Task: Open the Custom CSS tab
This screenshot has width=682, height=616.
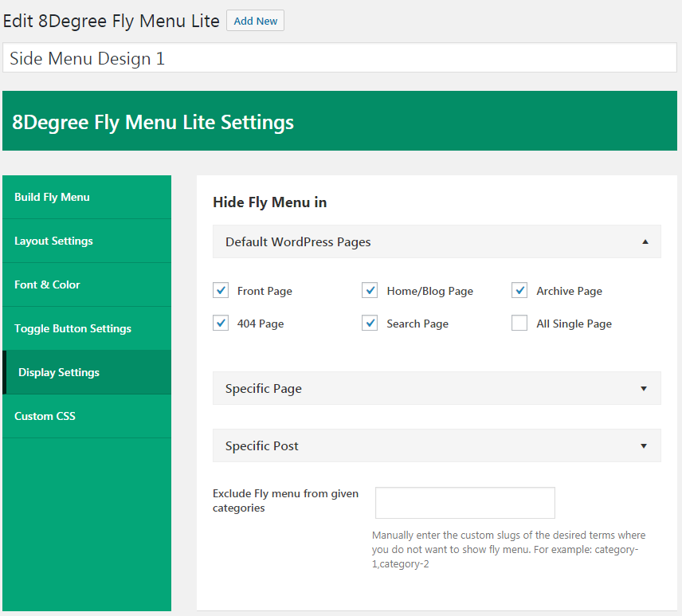Action: pos(87,416)
